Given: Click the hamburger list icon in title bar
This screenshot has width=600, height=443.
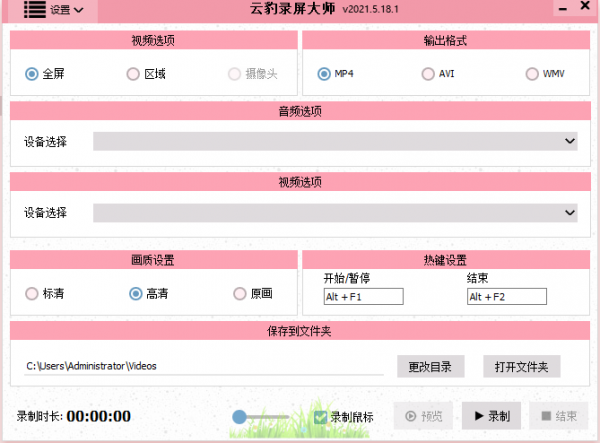Looking at the screenshot, I should pyautogui.click(x=35, y=10).
